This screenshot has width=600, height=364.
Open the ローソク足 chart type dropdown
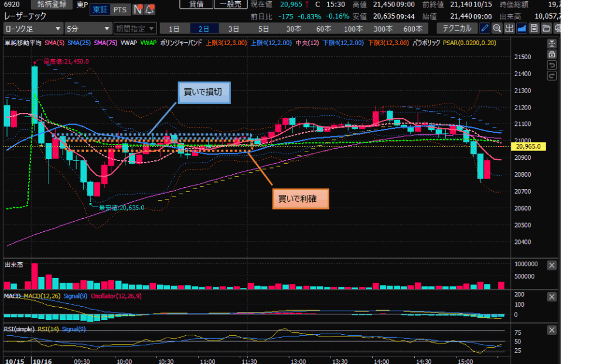33,28
